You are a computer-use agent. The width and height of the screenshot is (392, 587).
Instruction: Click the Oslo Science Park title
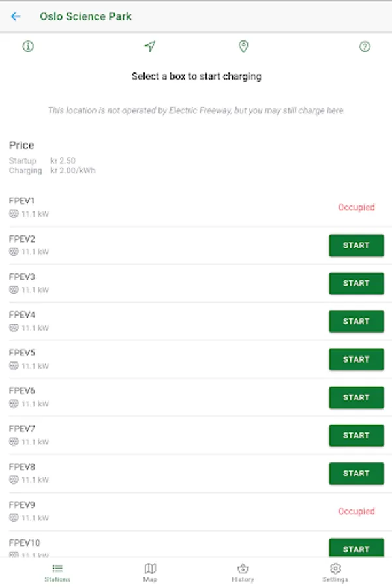pyautogui.click(x=85, y=16)
